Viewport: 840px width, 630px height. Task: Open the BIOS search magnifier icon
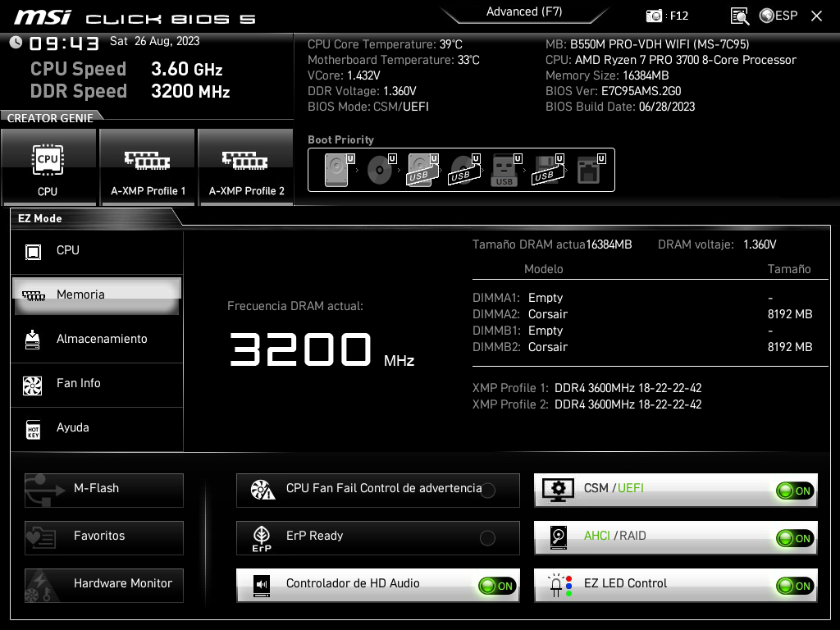tap(740, 16)
